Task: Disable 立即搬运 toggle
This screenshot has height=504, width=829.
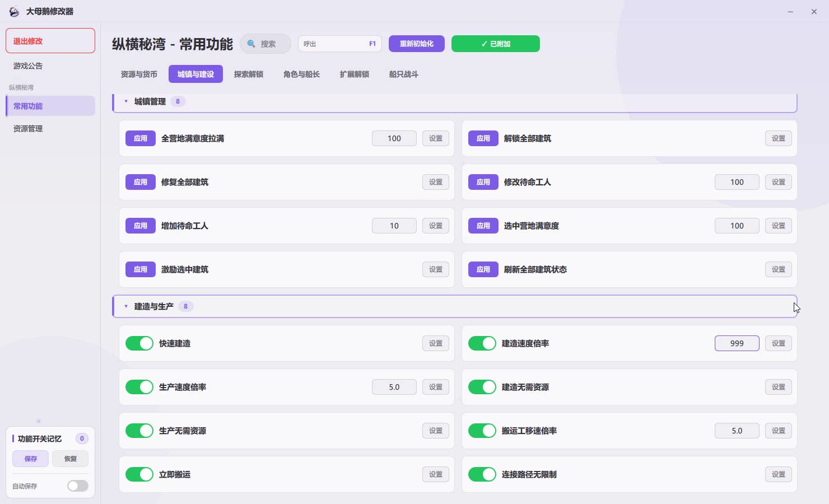Action: click(x=139, y=474)
